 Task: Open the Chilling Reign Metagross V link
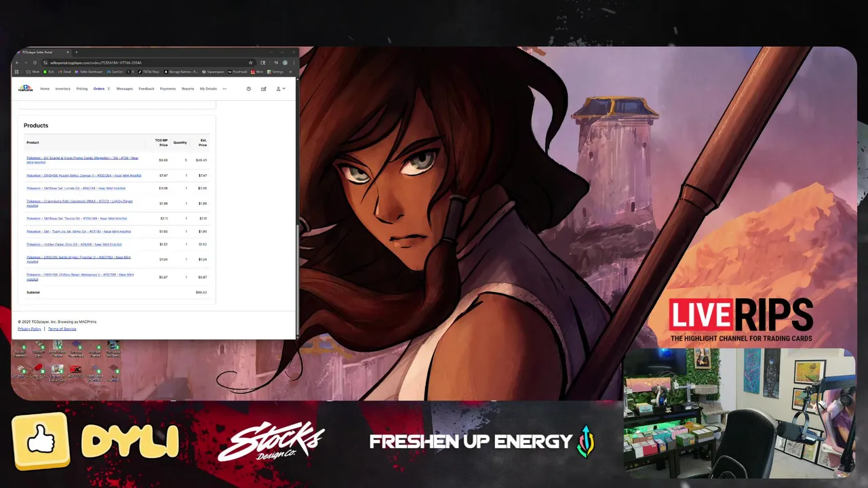coord(80,277)
